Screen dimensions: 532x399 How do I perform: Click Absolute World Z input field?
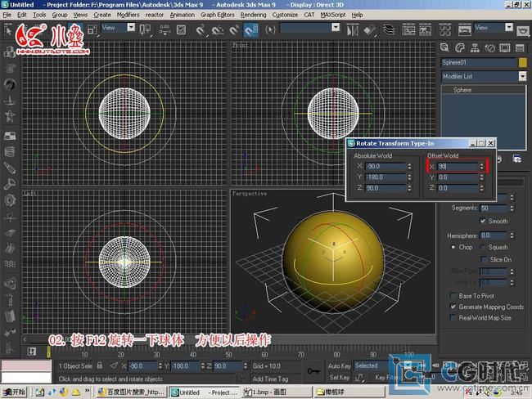point(385,188)
